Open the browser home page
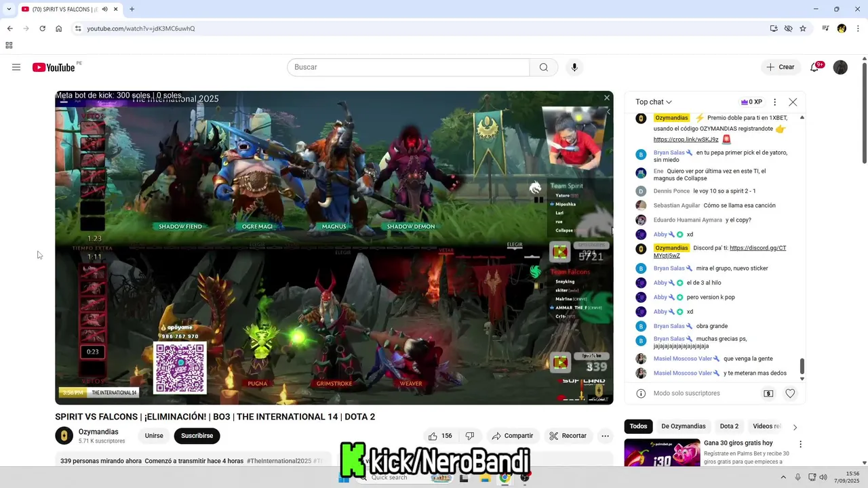This screenshot has width=868, height=488. pyautogui.click(x=59, y=28)
